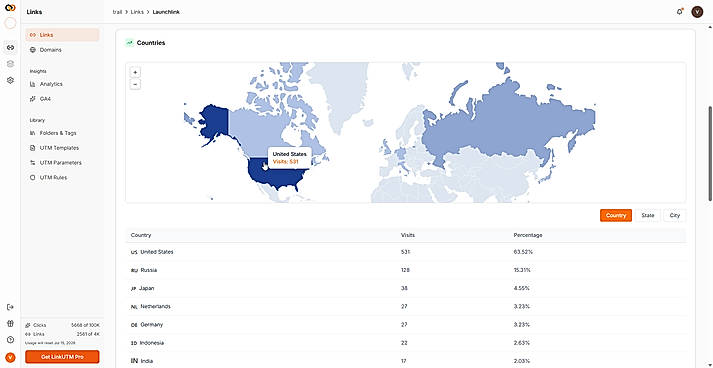Switch to the Country view tab
This screenshot has width=713, height=368.
point(616,216)
